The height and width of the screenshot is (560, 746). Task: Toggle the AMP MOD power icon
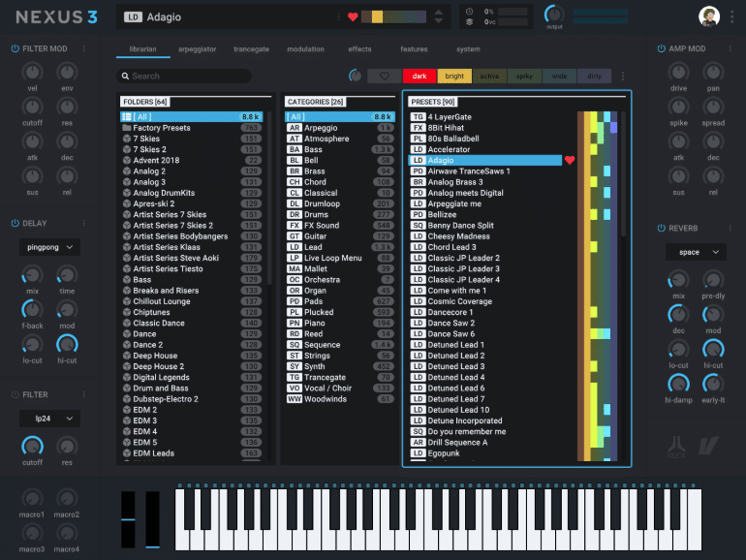pos(662,48)
